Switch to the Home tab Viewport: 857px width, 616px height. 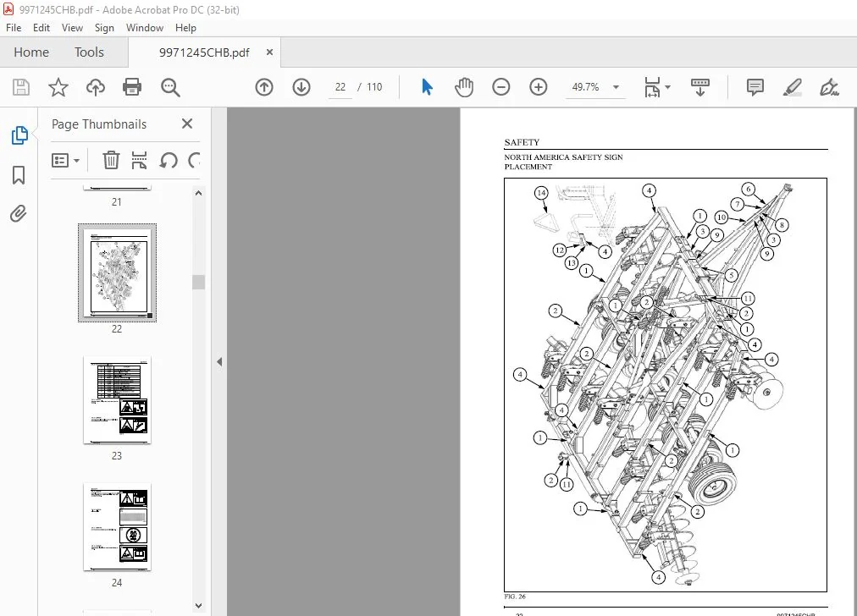[31, 52]
